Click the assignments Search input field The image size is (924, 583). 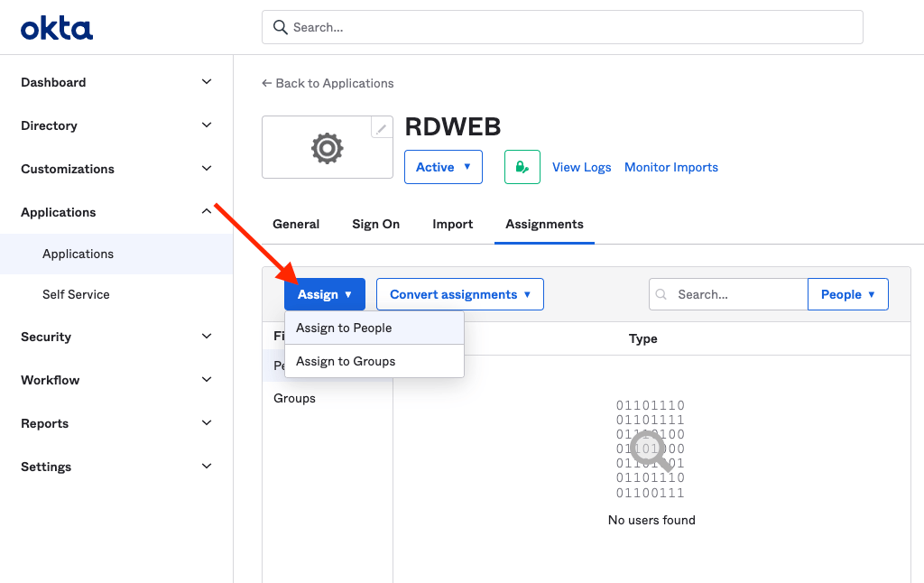(x=735, y=294)
